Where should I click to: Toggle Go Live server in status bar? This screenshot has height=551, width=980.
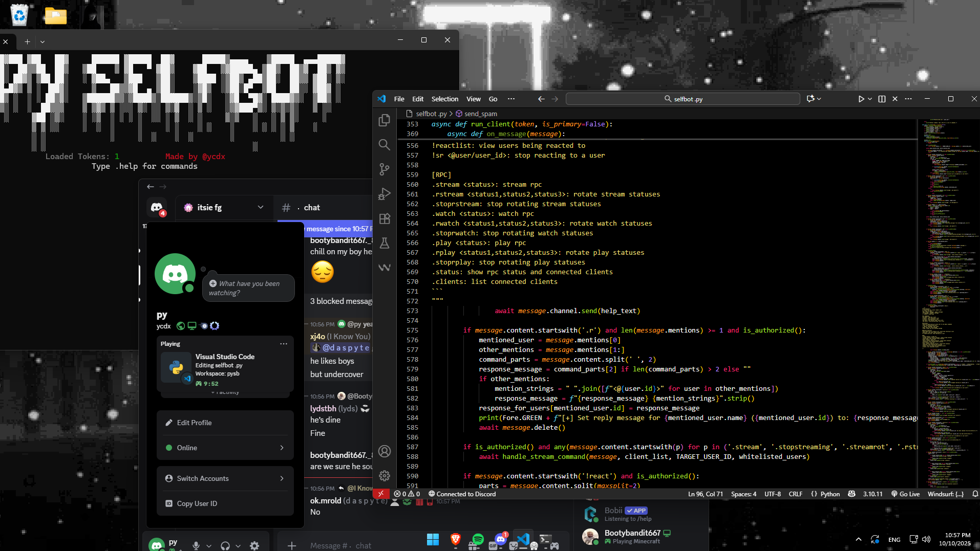[905, 494]
